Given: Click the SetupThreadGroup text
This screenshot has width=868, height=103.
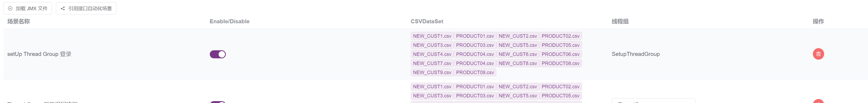Looking at the screenshot, I should pyautogui.click(x=635, y=54).
